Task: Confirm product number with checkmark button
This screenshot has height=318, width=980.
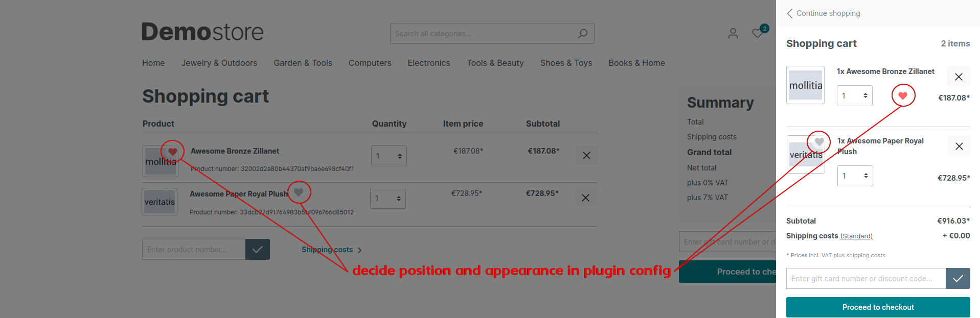Action: click(257, 250)
